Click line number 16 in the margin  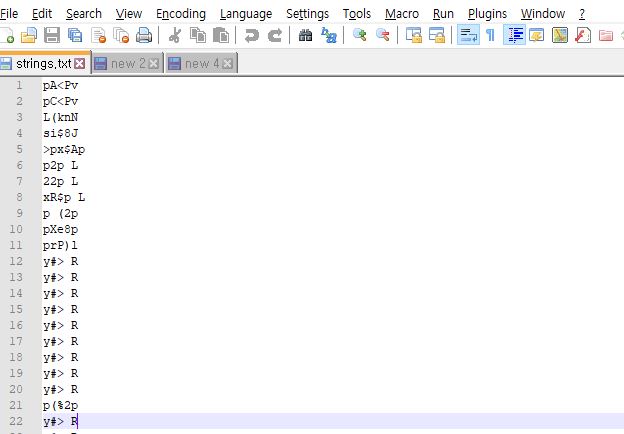[16, 325]
